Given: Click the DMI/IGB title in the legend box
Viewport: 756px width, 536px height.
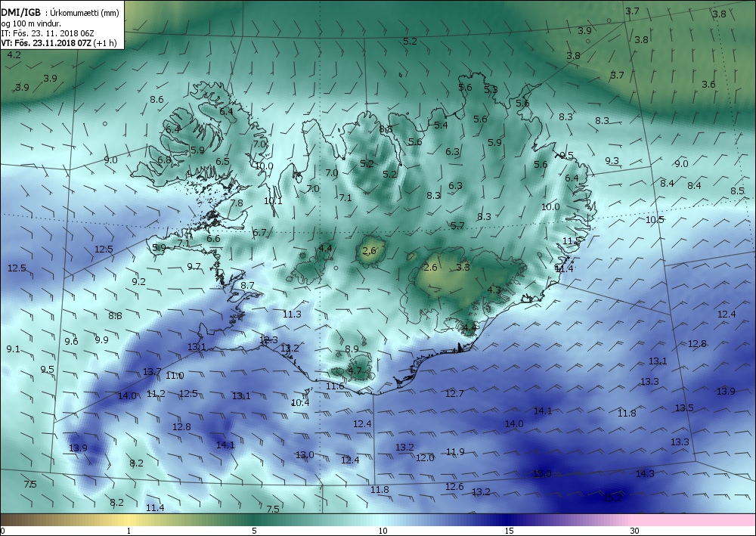Looking at the screenshot, I should click(x=20, y=13).
